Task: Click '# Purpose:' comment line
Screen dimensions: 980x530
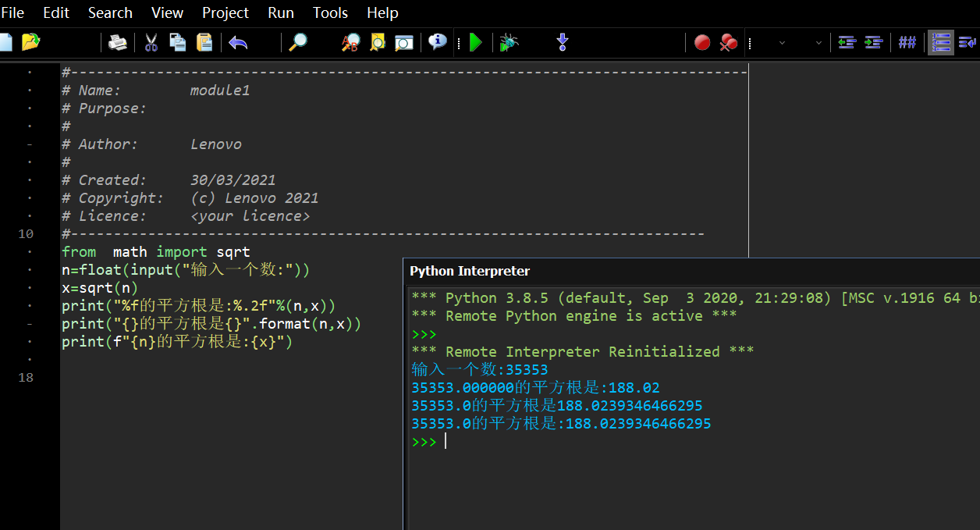Action: pos(104,108)
